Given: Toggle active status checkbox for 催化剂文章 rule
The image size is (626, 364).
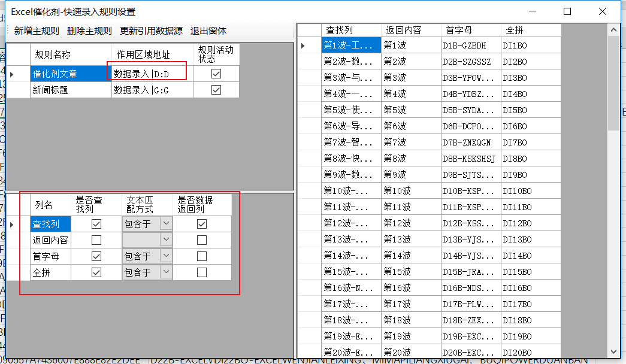Looking at the screenshot, I should [216, 74].
